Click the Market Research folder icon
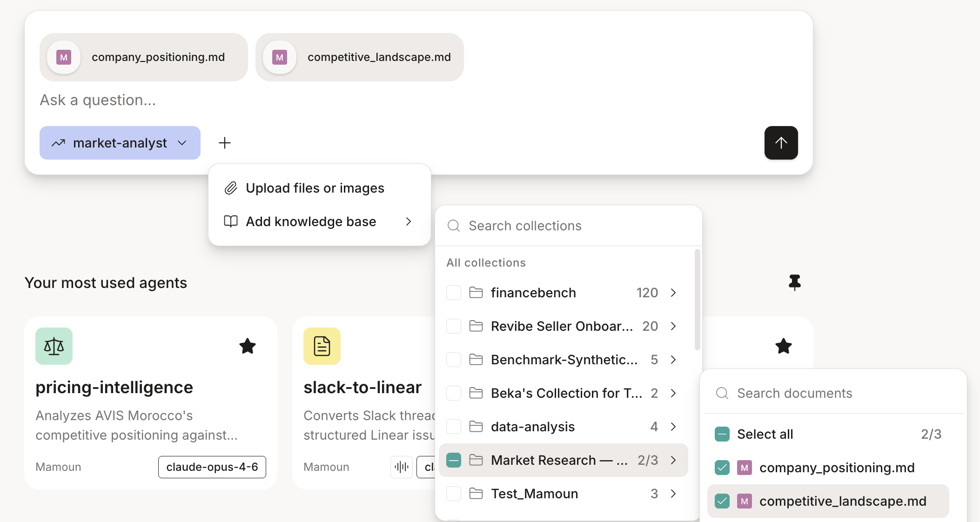 [476, 460]
